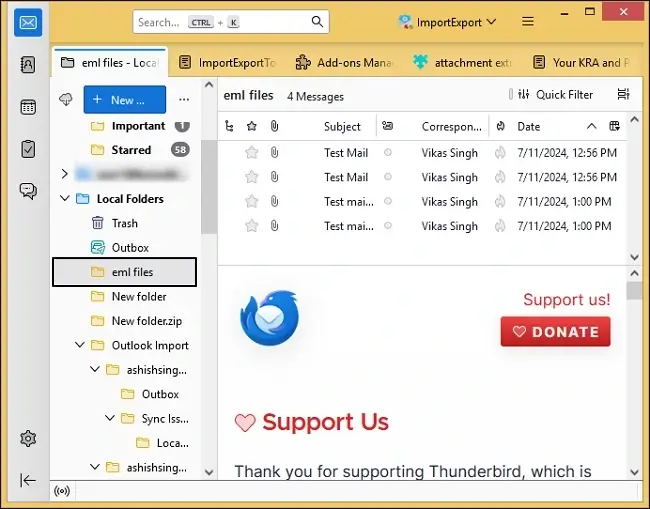The height and width of the screenshot is (509, 650).
Task: Open Settings gear icon in sidebar
Action: point(28,439)
